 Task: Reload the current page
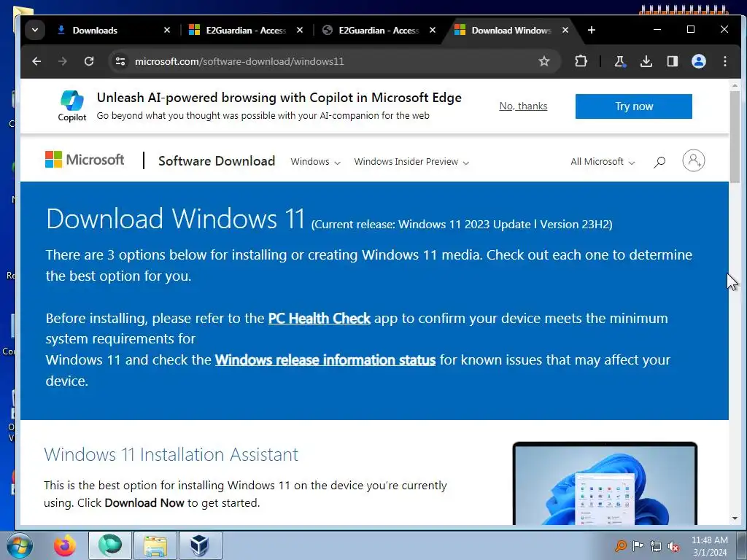pyautogui.click(x=88, y=61)
